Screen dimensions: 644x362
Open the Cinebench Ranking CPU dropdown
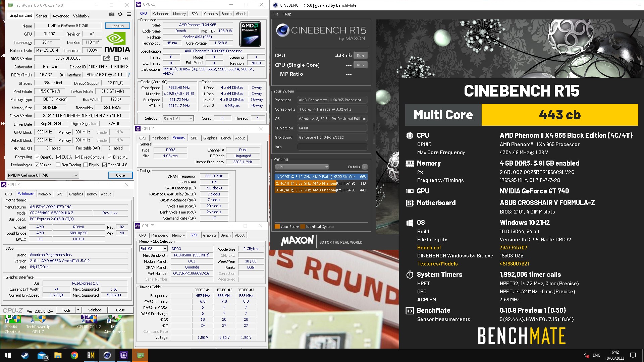(302, 167)
